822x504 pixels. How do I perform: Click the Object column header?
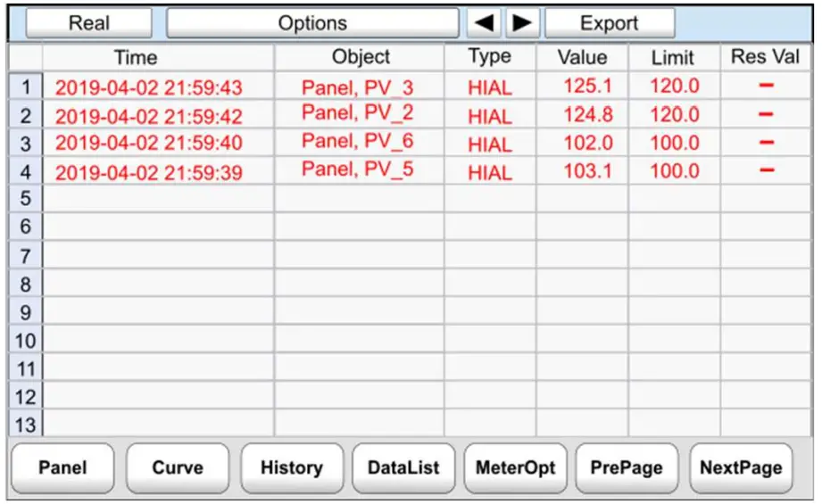tap(359, 58)
